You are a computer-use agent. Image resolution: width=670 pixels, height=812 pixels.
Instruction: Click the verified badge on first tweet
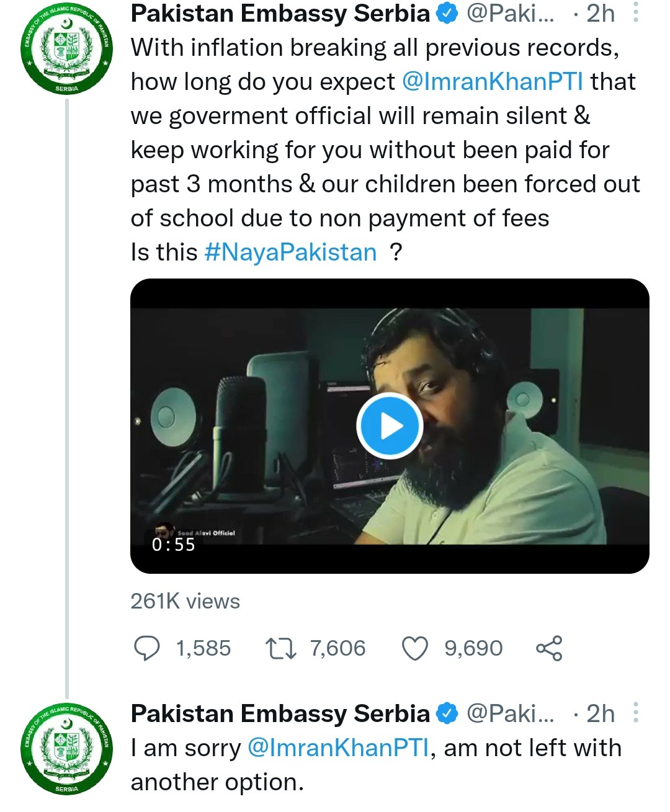pyautogui.click(x=447, y=14)
